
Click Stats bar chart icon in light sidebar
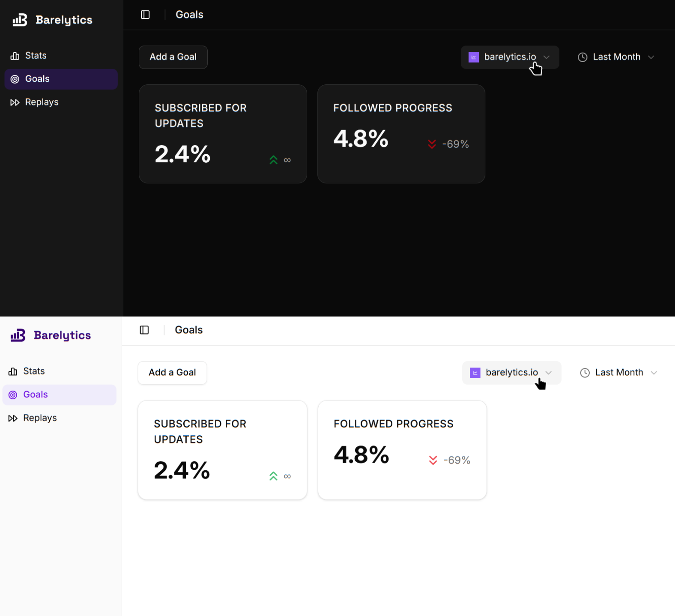coord(13,371)
